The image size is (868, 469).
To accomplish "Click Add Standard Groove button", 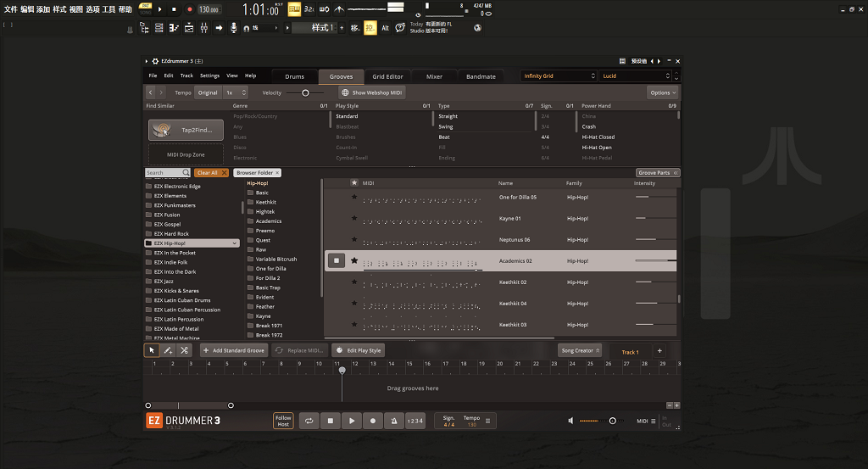I will click(x=233, y=350).
